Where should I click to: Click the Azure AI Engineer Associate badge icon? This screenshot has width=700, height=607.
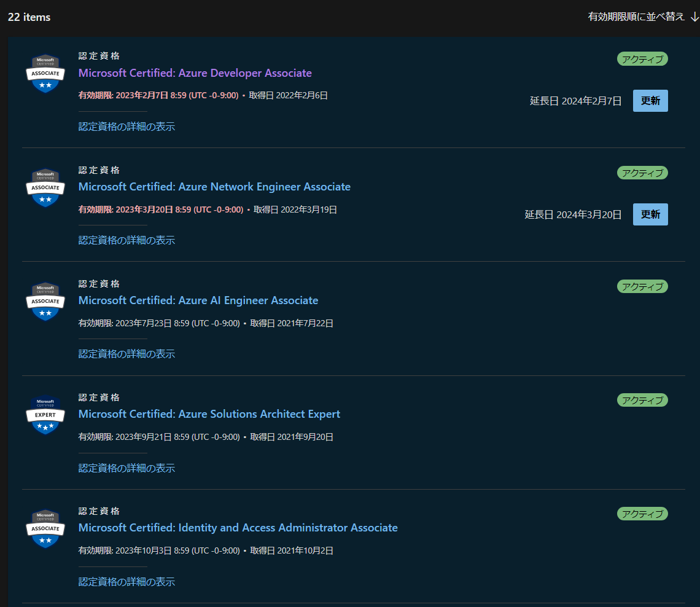[x=45, y=301]
